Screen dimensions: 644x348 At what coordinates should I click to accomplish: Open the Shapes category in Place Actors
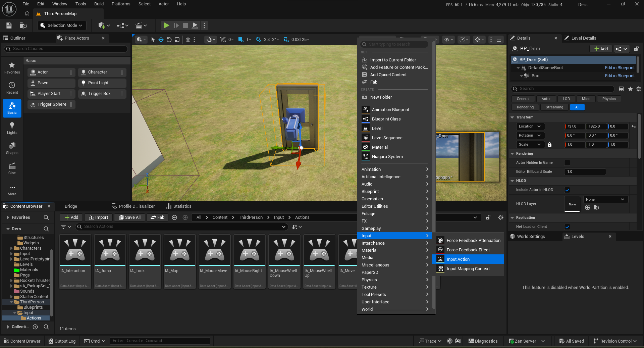pyautogui.click(x=12, y=148)
